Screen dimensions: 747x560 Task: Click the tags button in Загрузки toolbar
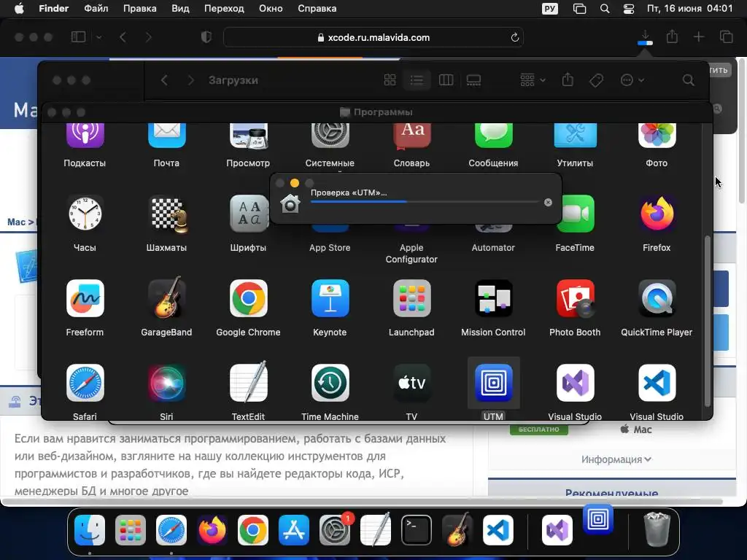[x=596, y=80]
